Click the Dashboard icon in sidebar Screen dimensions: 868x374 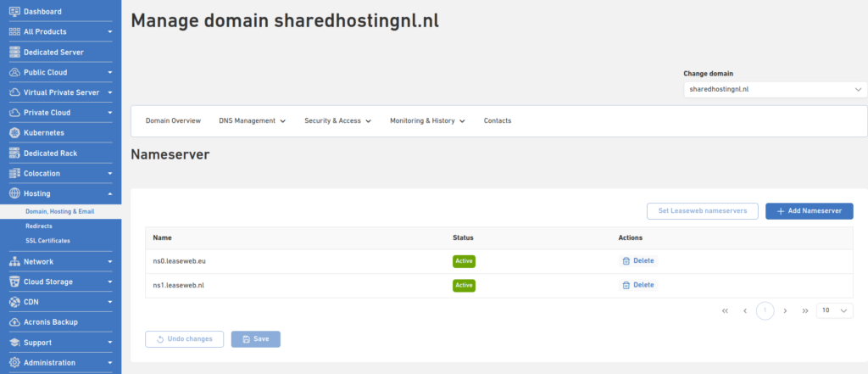tap(14, 11)
